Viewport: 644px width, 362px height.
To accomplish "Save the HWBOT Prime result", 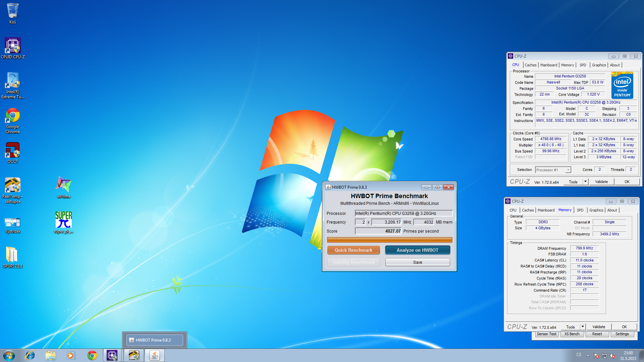I will tap(418, 262).
